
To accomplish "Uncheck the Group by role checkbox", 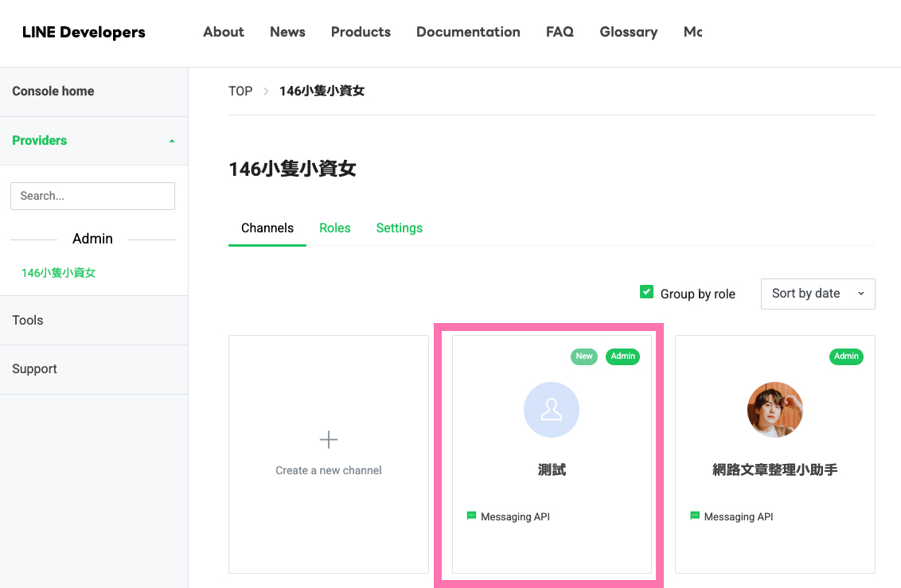I will [x=647, y=293].
